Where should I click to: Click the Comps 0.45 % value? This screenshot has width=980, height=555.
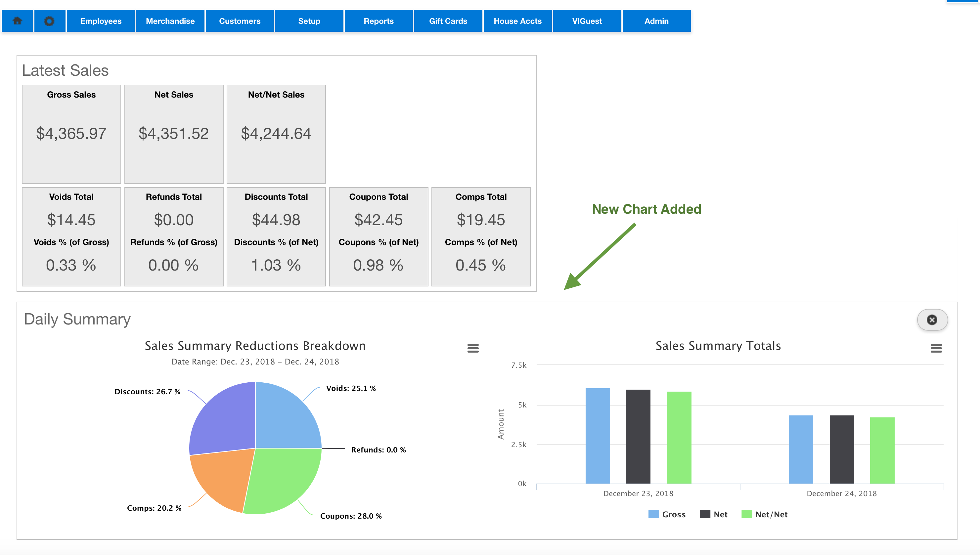point(481,265)
